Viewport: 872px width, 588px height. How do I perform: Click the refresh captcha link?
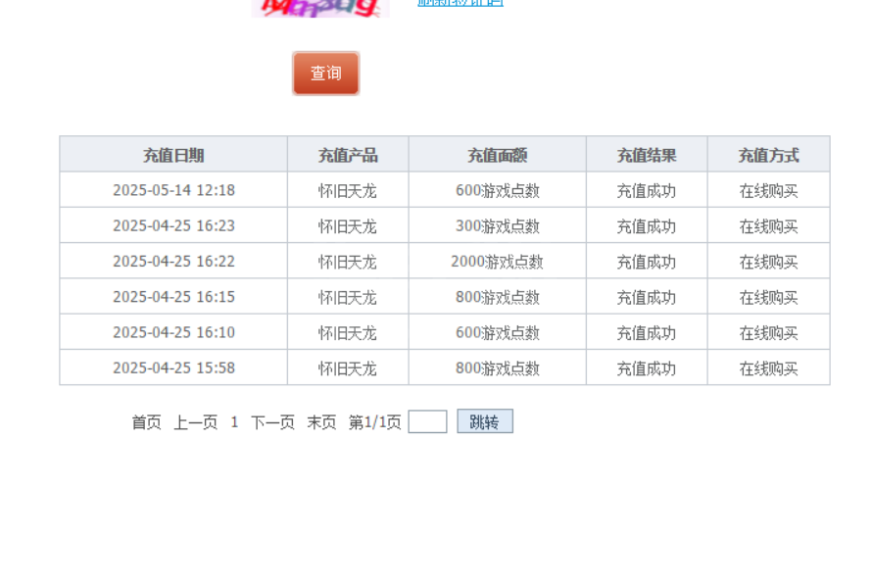coord(460,3)
